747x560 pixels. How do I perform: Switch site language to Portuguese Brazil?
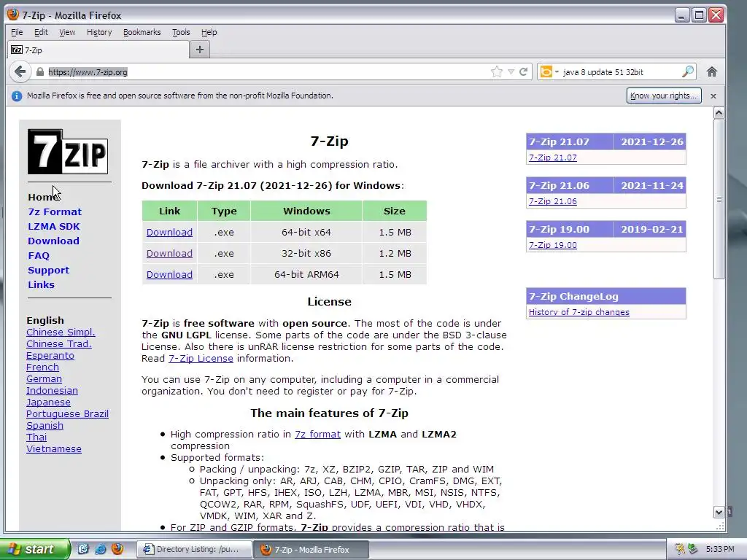(67, 414)
